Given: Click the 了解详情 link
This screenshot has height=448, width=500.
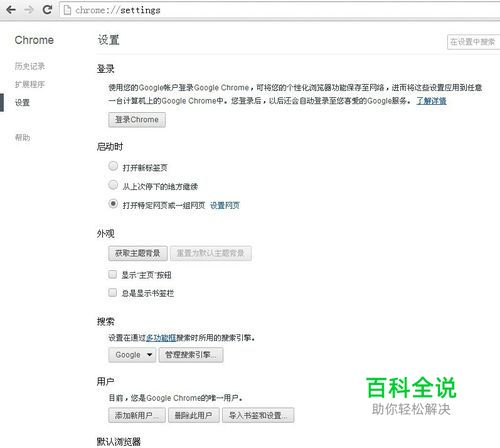Looking at the screenshot, I should (431, 101).
